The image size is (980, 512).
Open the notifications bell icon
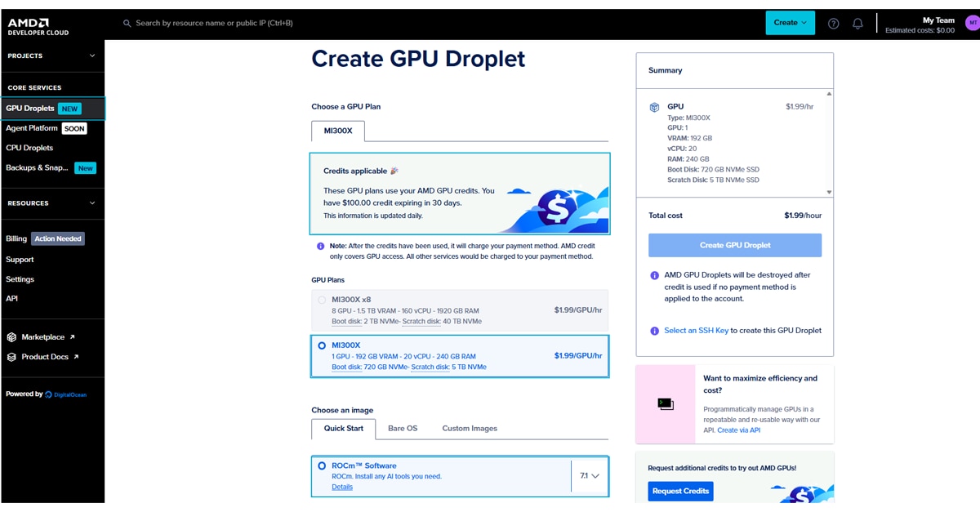pos(857,23)
